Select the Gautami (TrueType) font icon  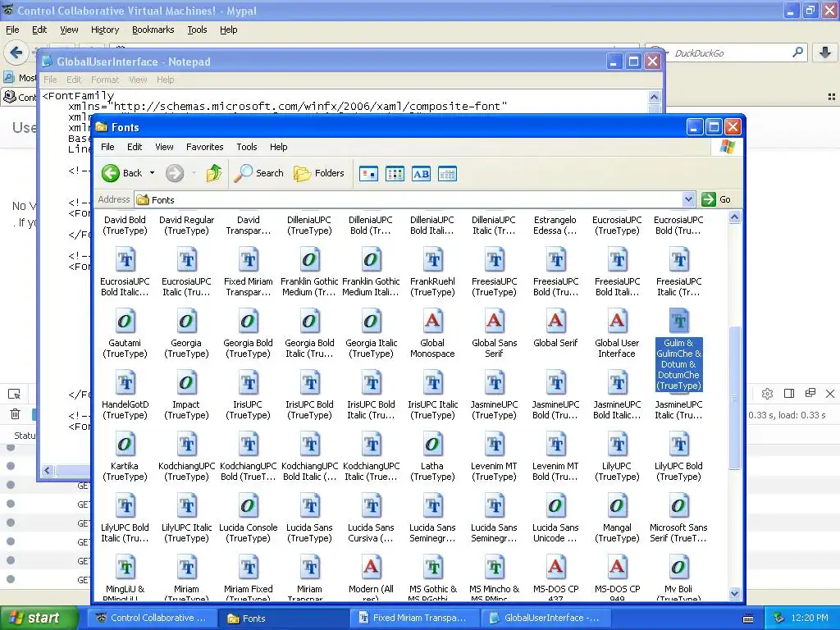pyautogui.click(x=125, y=321)
